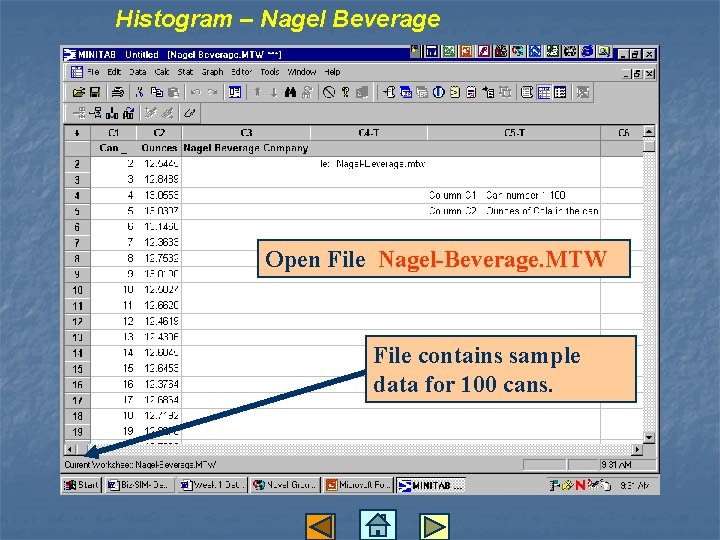Switch to Microsoft PowerPoint taskbar button
The image size is (720, 540).
(x=358, y=485)
